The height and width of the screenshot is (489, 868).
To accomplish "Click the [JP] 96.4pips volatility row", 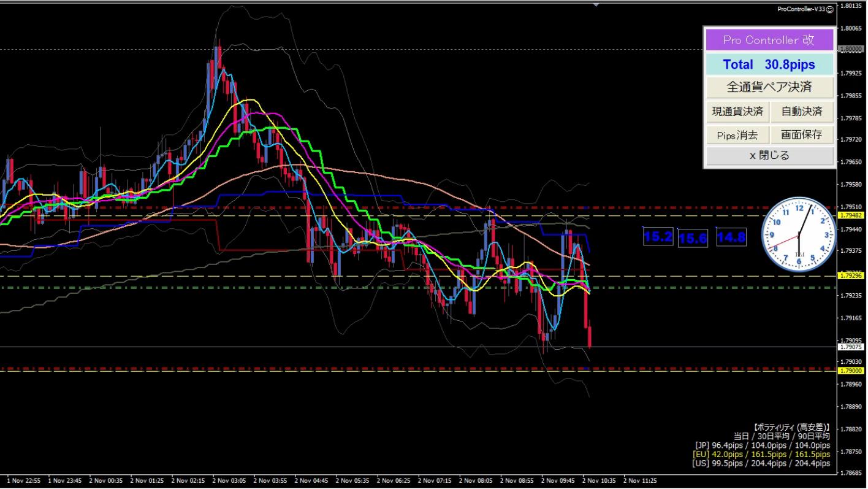I will tap(763, 445).
